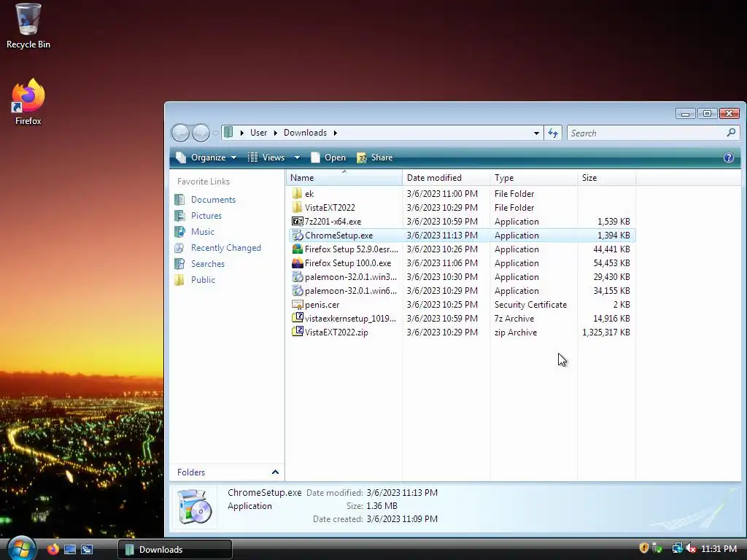The height and width of the screenshot is (560, 747).
Task: Select the 7z2201-x64.exe file icon
Action: coord(298,222)
